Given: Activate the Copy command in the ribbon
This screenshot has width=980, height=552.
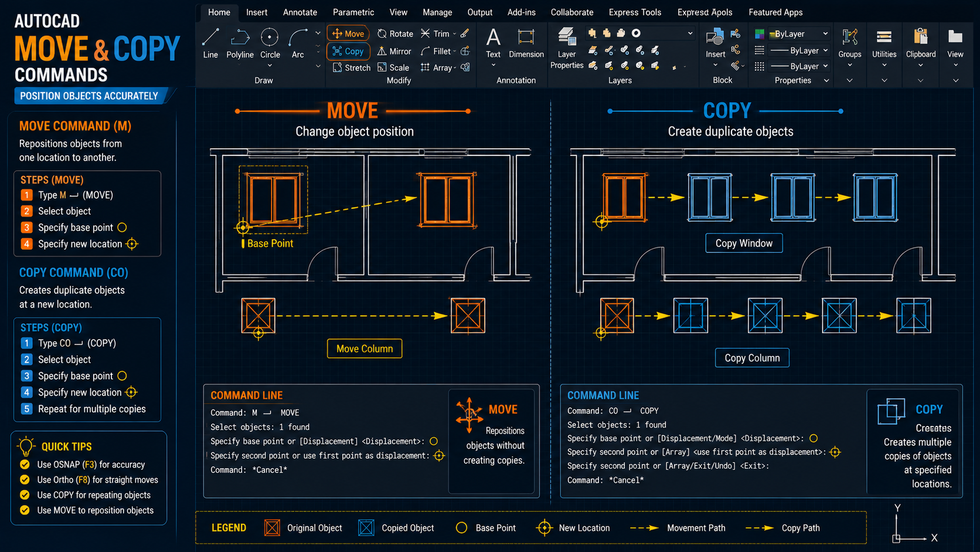Looking at the screenshot, I should tap(348, 51).
